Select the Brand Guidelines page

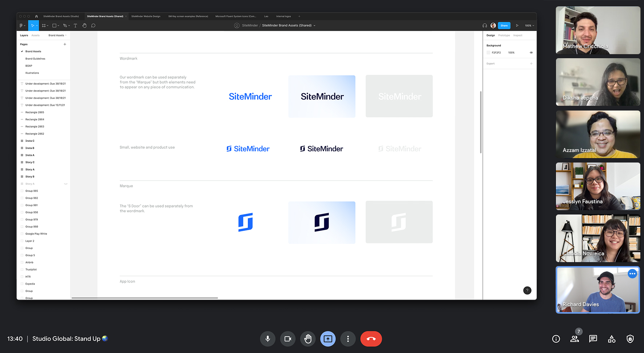tap(35, 59)
